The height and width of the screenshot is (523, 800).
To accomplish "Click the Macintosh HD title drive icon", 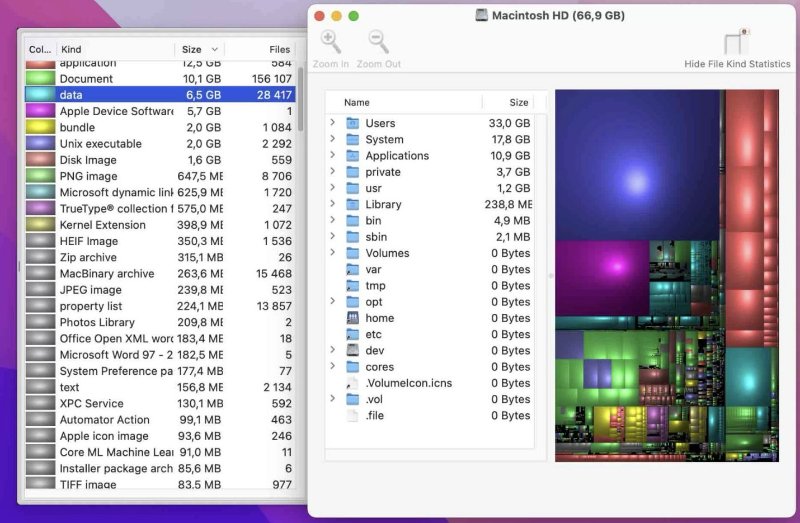I will 481,15.
